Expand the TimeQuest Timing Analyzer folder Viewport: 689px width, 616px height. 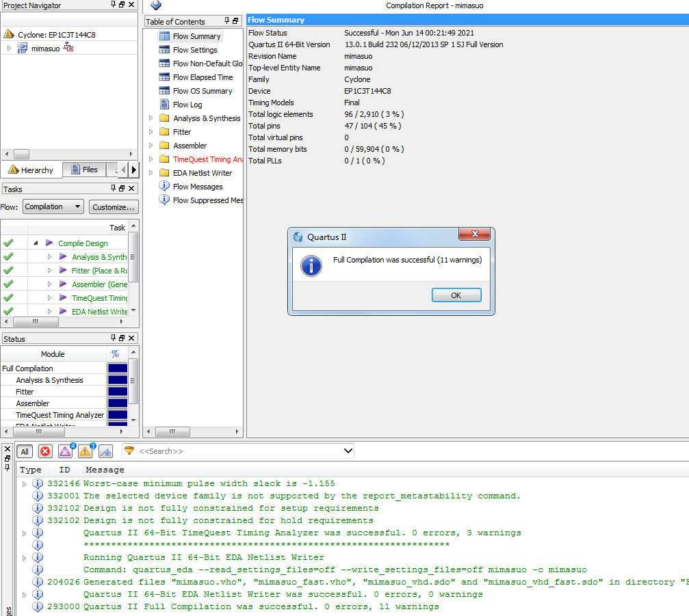click(151, 159)
